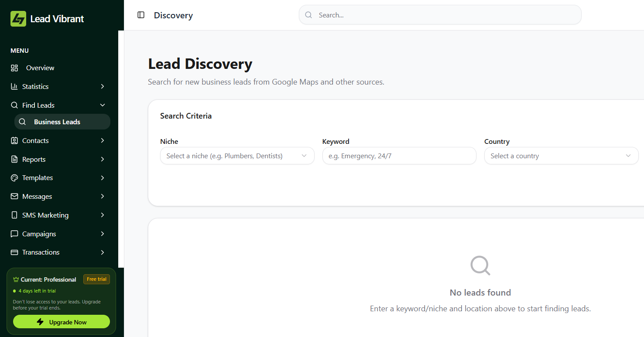Open the Overview menu item
Viewport: 644px width, 337px height.
40,68
